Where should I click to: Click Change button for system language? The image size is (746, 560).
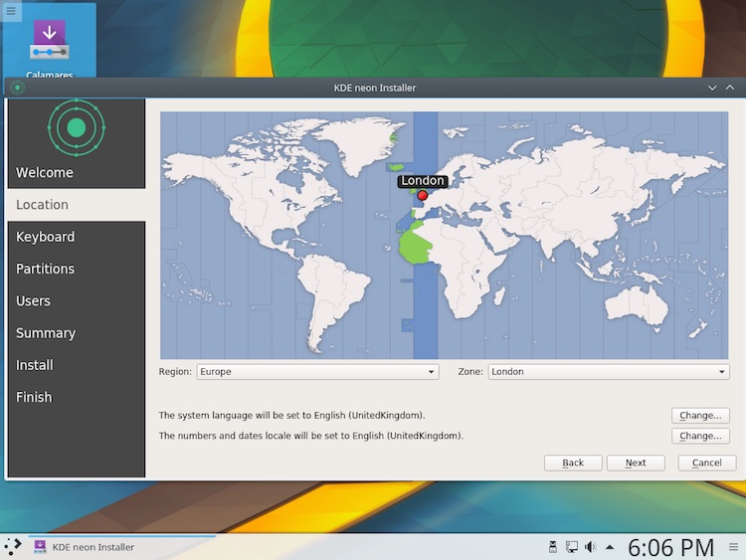click(x=700, y=416)
